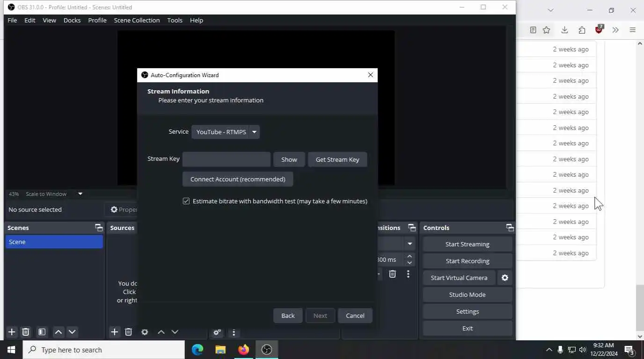This screenshot has height=359, width=644.
Task: Click Show stream key button
Action: [x=289, y=159]
